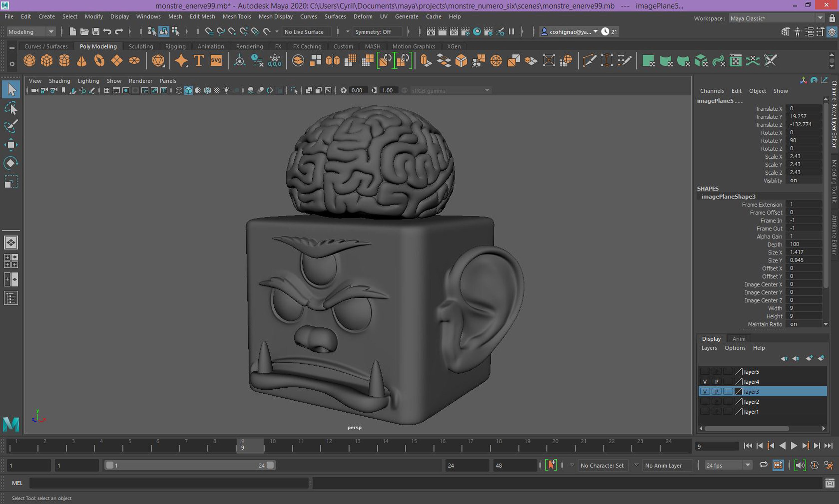Screen dimensions: 839x504
Task: Activate the Rotate tool in the toolbox
Action: pyautogui.click(x=11, y=163)
